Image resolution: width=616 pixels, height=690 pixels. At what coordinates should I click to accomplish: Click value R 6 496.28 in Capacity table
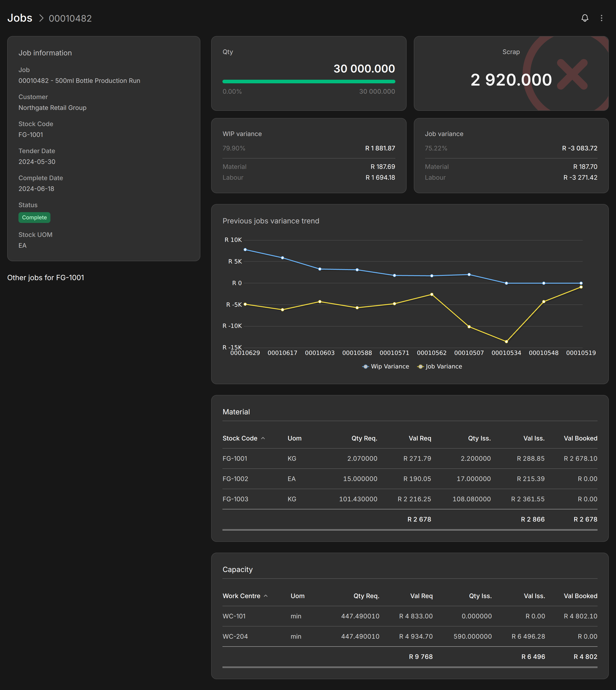(528, 636)
